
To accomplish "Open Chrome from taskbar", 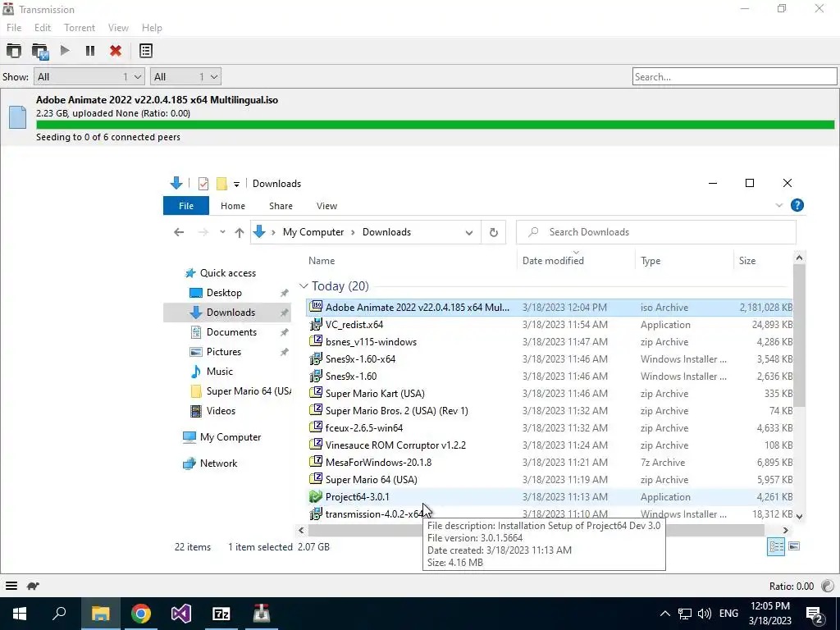I will (141, 614).
